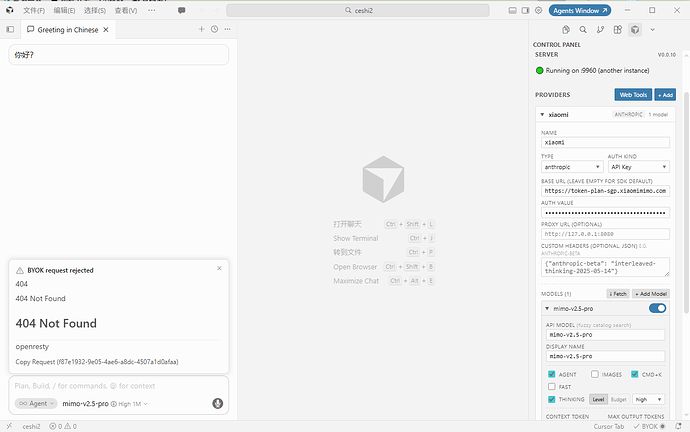Open the Explorer files view icon
Viewport: 690px width, 432px height.
(566, 29)
